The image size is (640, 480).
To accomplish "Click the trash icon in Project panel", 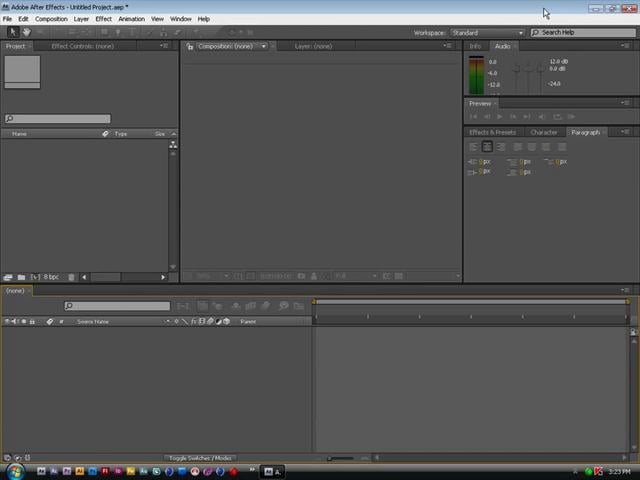I will (71, 277).
